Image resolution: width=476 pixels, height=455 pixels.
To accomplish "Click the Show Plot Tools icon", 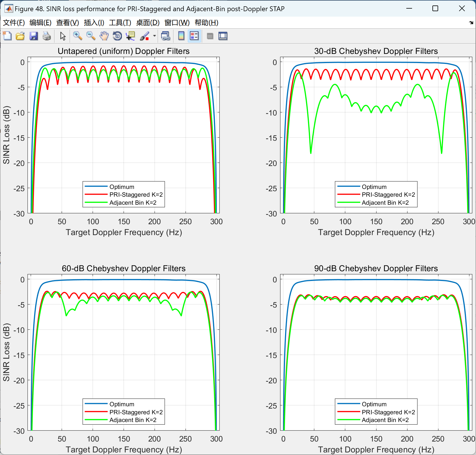I will tap(223, 36).
